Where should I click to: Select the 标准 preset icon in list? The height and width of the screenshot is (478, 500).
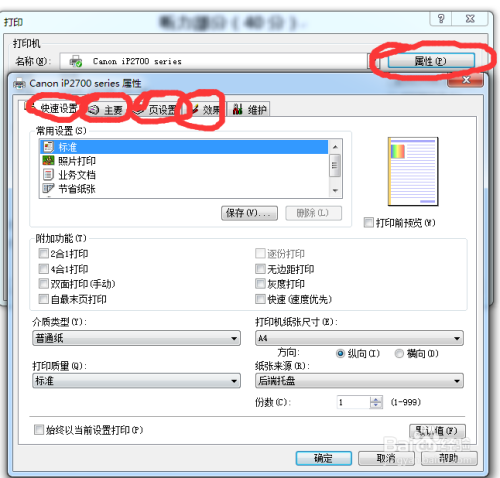(49, 147)
